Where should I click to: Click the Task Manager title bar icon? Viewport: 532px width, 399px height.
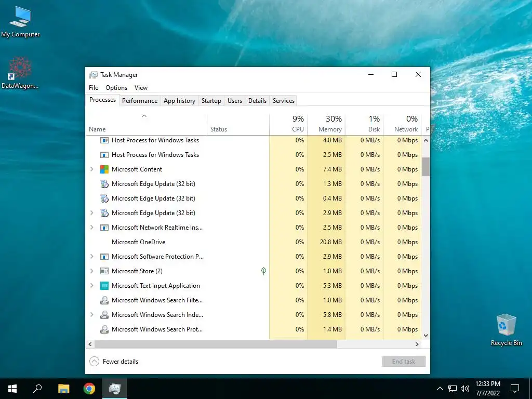pyautogui.click(x=94, y=75)
